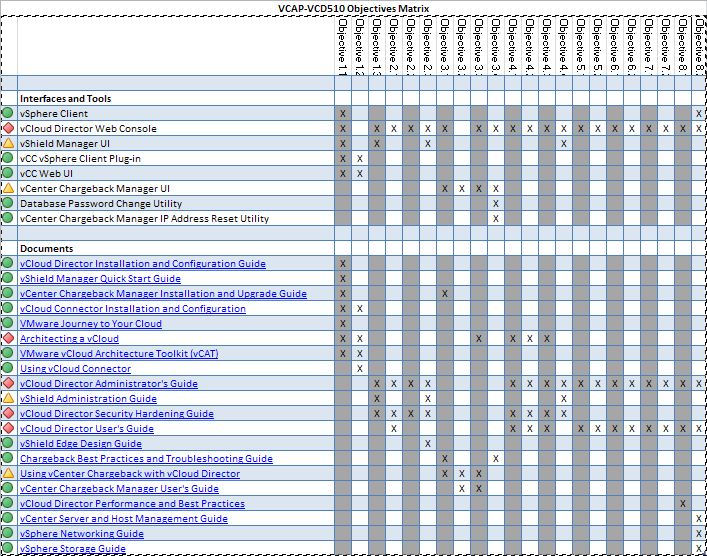The height and width of the screenshot is (556, 707).
Task: Open vCenter Chargeback Manager Installation and Upgrade Guide
Action: [x=163, y=294]
